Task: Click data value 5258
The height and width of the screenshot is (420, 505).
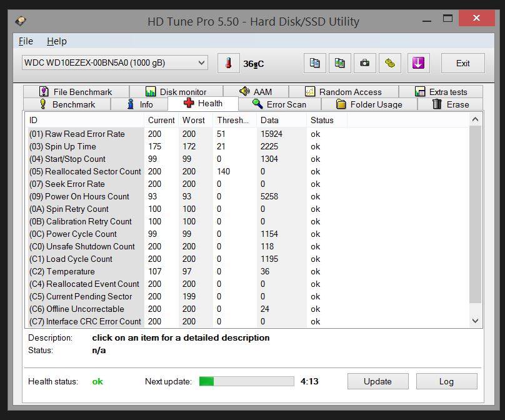Action: pos(269,196)
